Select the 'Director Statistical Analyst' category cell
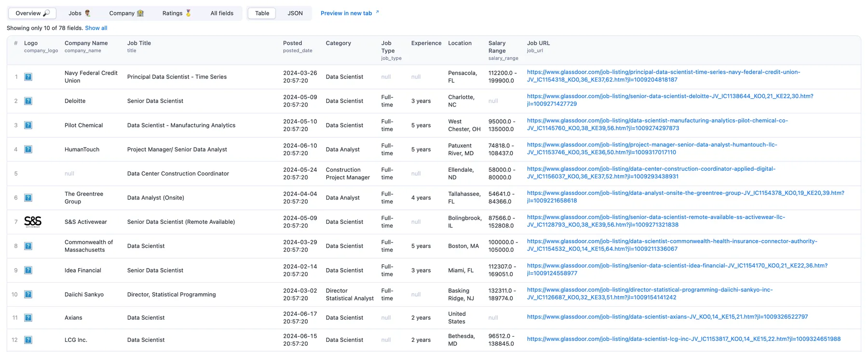This screenshot has width=868, height=352. 350,295
